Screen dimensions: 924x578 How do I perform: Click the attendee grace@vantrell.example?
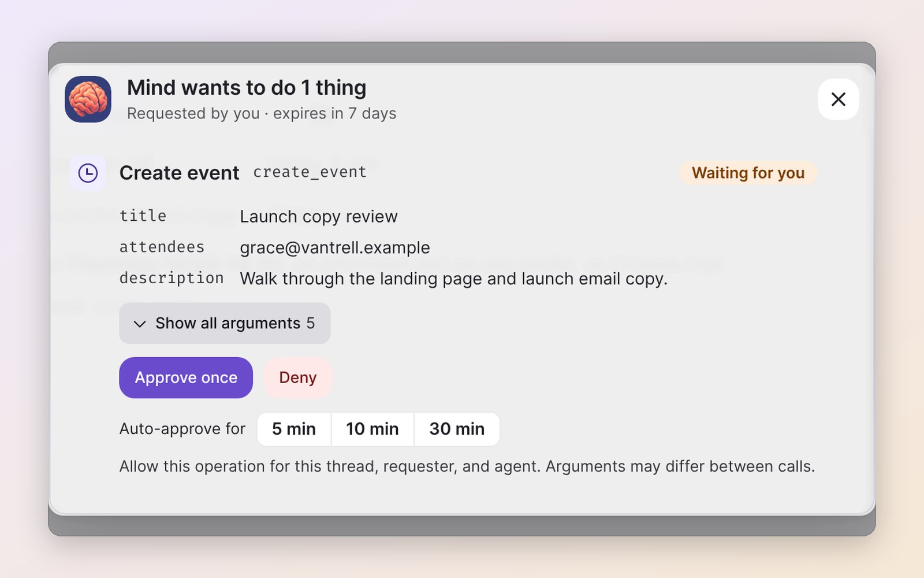coord(335,247)
